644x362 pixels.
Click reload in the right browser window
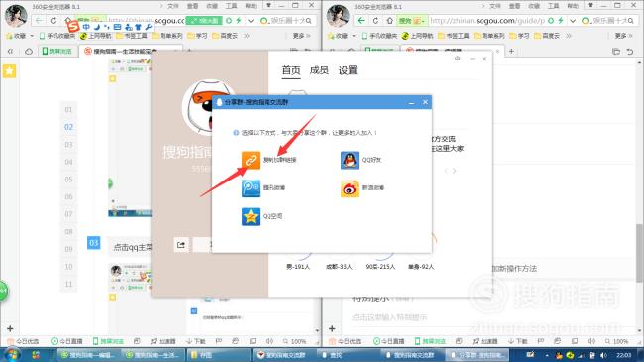coord(375,20)
